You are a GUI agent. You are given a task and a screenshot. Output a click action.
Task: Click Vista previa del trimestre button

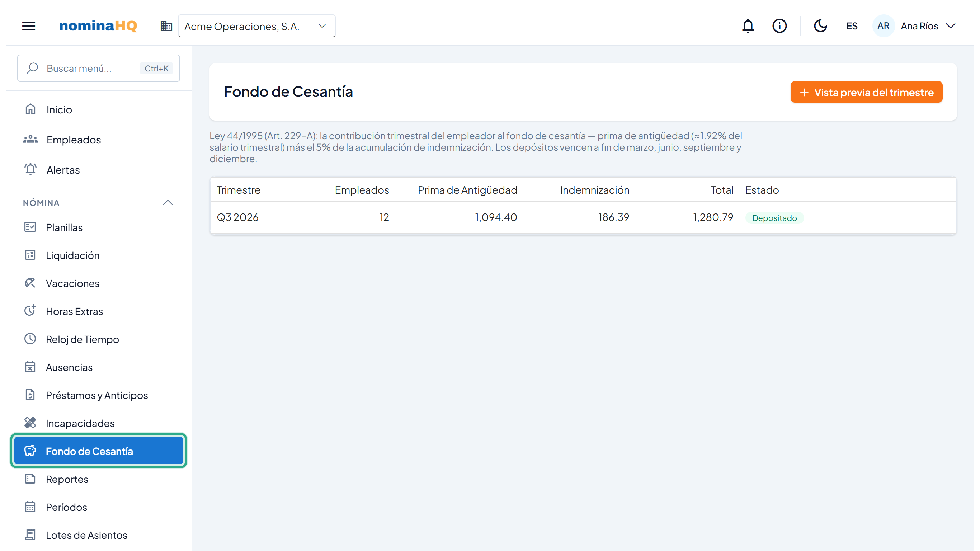[x=866, y=92]
